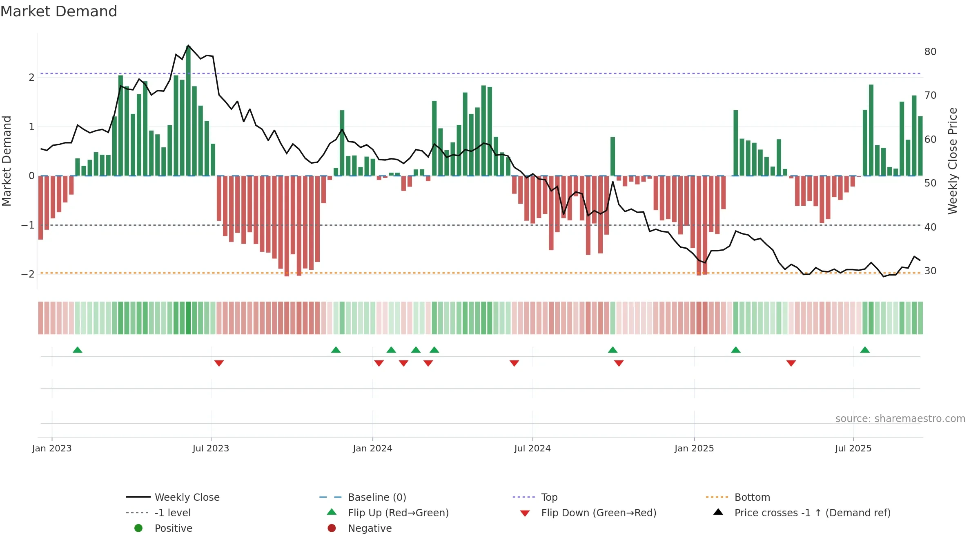Click the last green bar at the chart end
The image size is (980, 551).
point(920,146)
